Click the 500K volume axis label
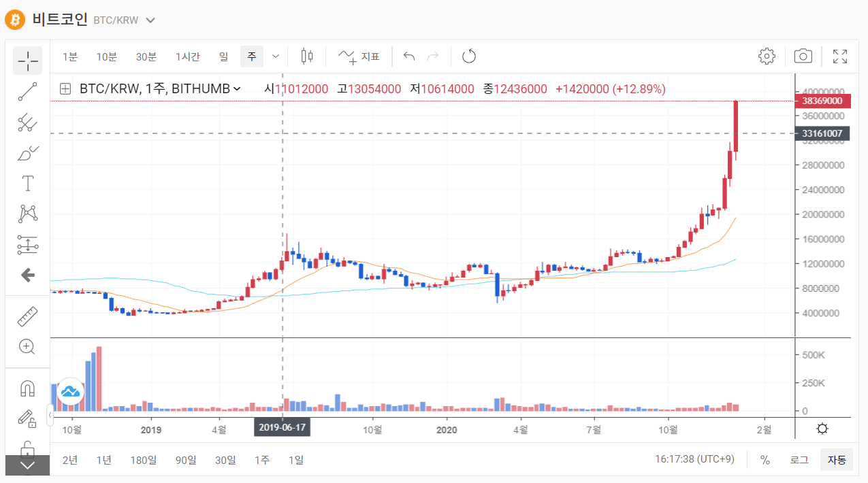The width and height of the screenshot is (868, 483). coord(813,355)
